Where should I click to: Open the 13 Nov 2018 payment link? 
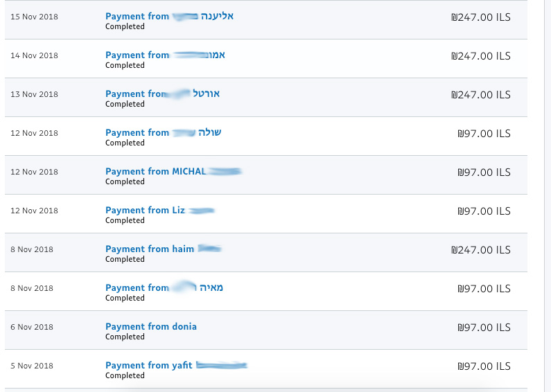162,93
